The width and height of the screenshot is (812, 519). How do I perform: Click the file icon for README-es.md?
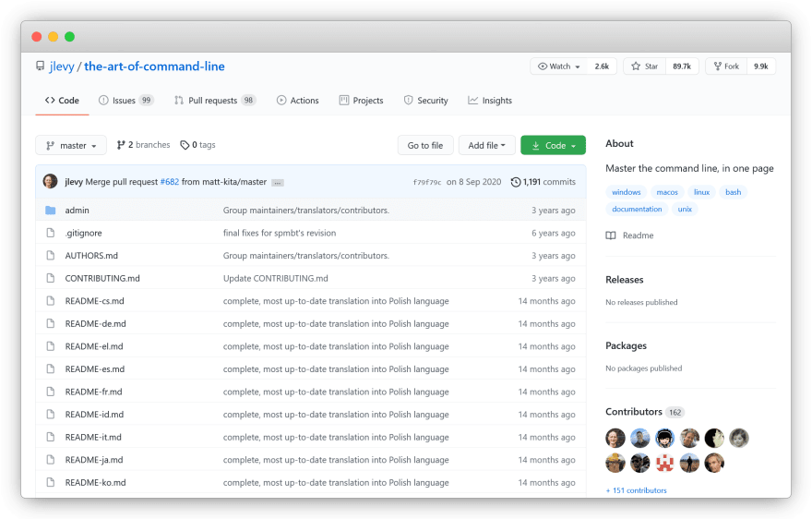point(50,368)
